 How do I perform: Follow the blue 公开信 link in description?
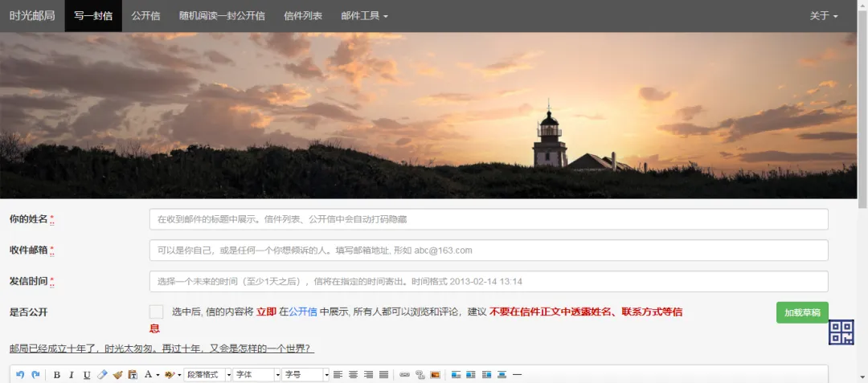[302, 312]
